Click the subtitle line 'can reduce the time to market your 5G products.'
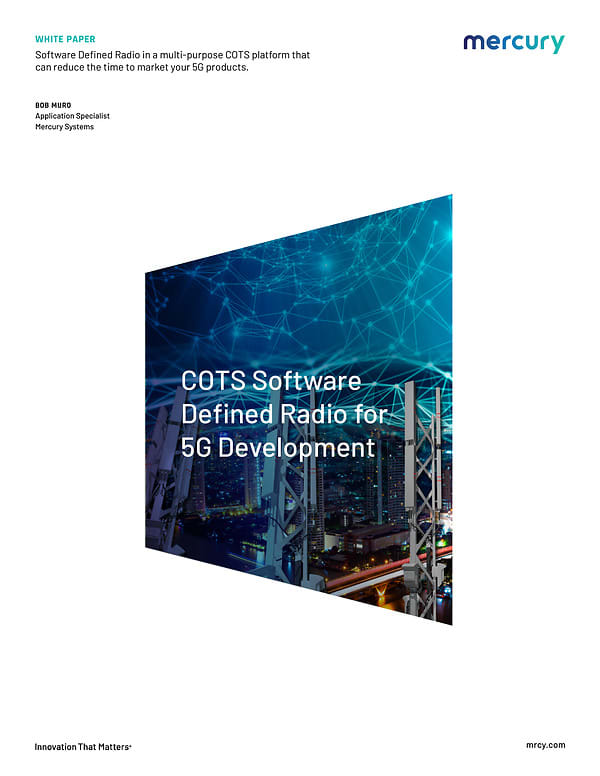600x776 pixels. tap(142, 67)
